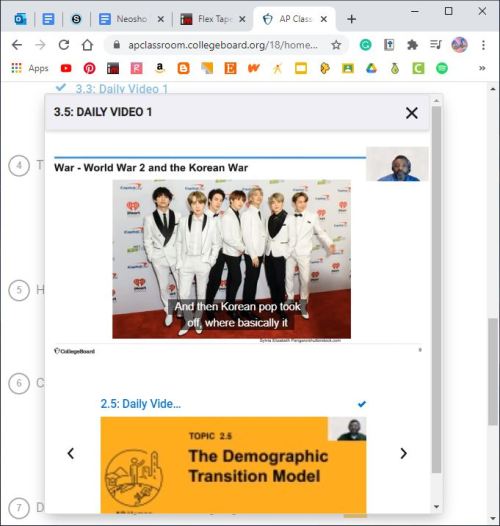Open the Pinterest bookmark
Screen dimensions: 500x526
[x=89, y=68]
